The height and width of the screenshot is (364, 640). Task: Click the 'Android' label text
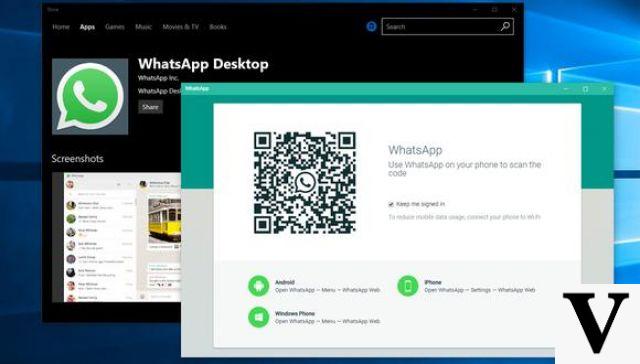coord(285,282)
